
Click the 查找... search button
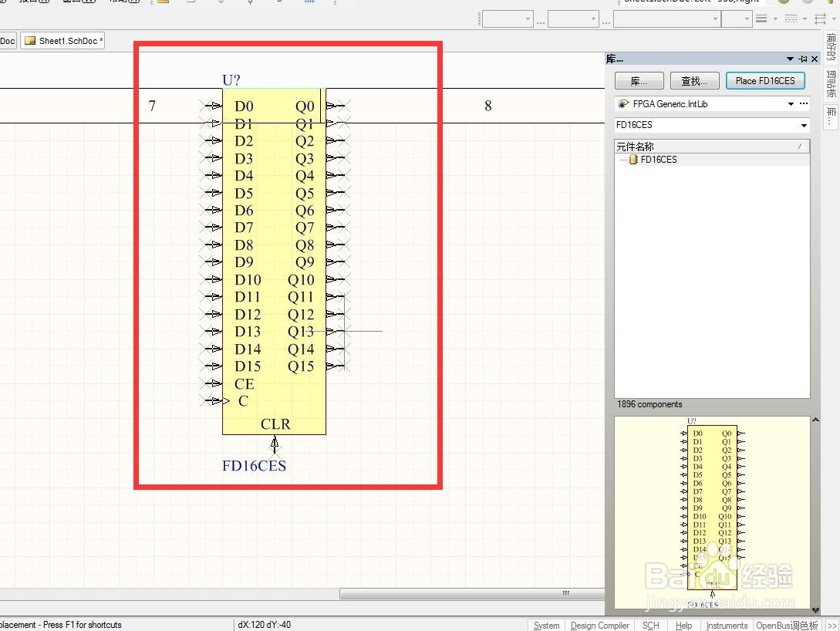pyautogui.click(x=695, y=81)
